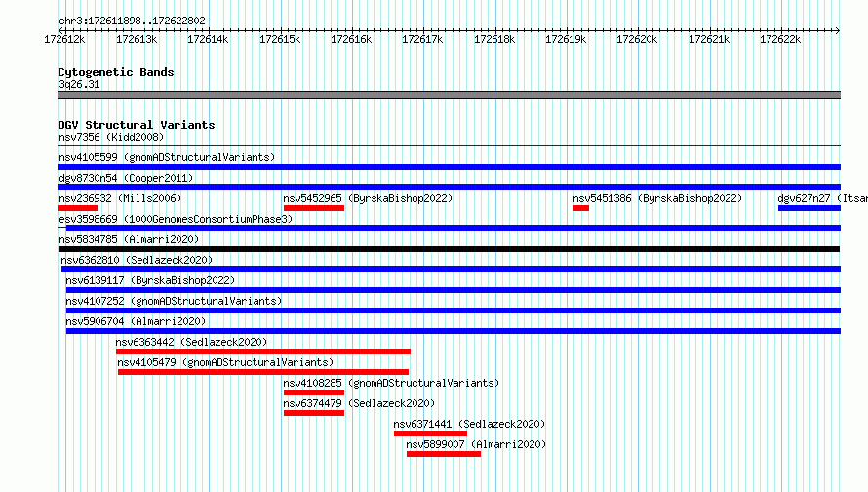Select the blue dgv627n27 variant bar
The width and height of the screenshot is (868, 492).
809,208
